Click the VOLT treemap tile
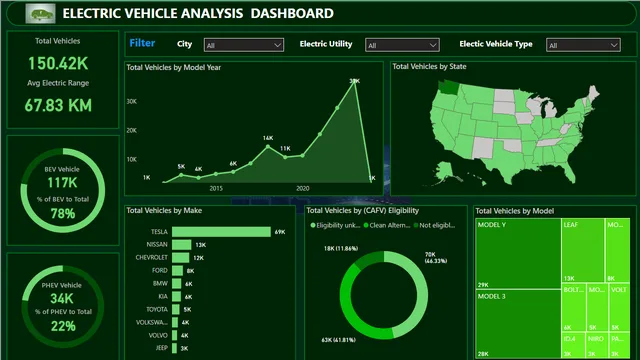Screen dimensions: 640x360 click(x=620, y=308)
